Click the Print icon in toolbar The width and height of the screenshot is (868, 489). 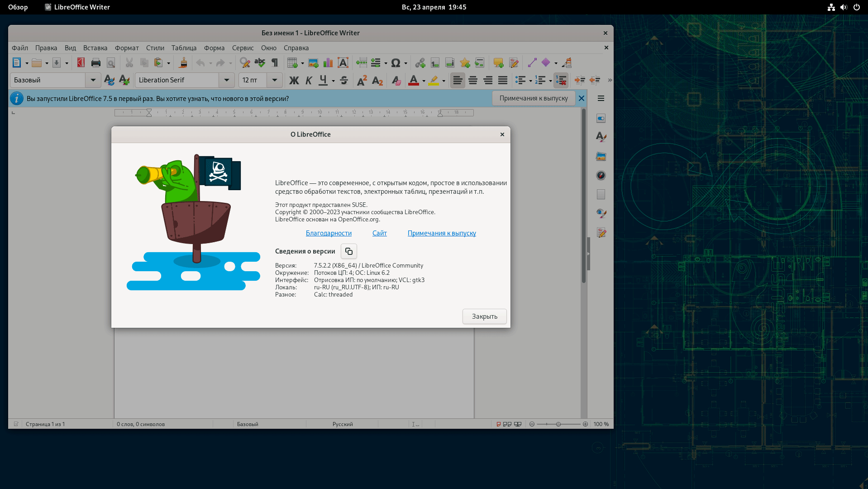pos(96,63)
